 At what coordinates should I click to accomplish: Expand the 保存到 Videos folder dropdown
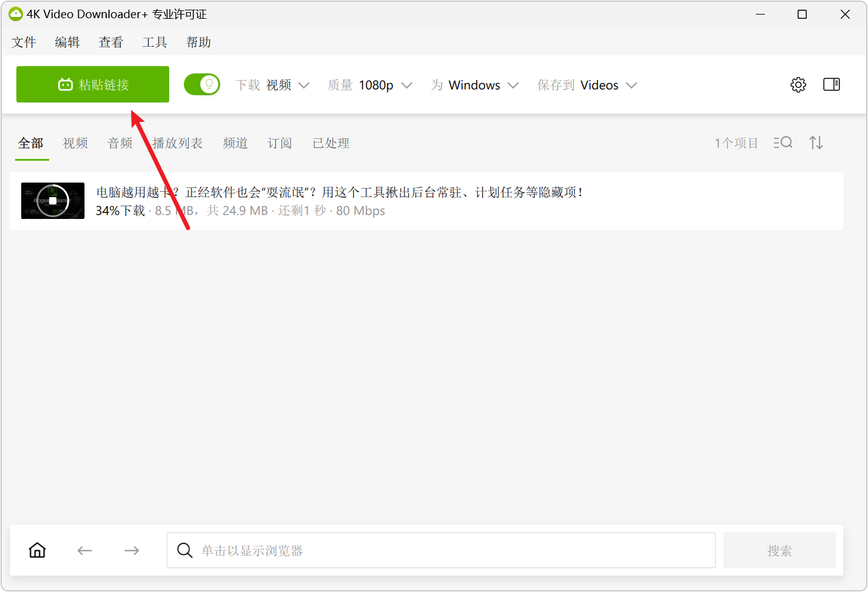tap(587, 85)
